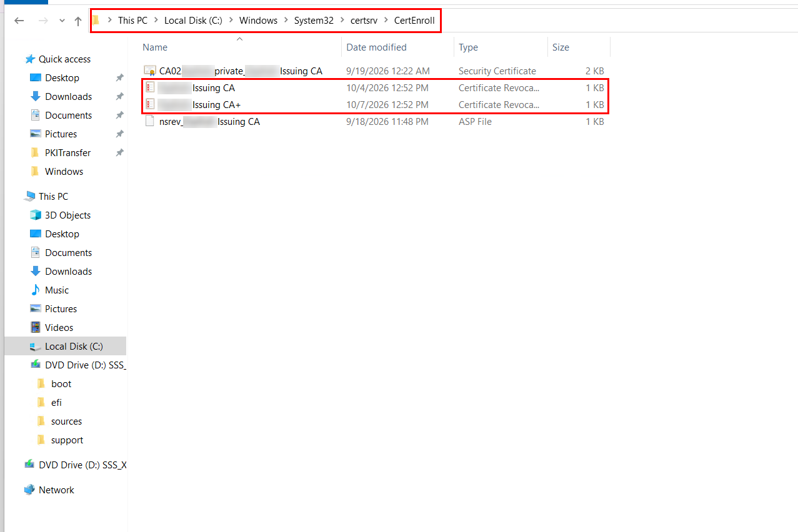
Task: Open Windows folder in Quick access
Action: (x=64, y=172)
